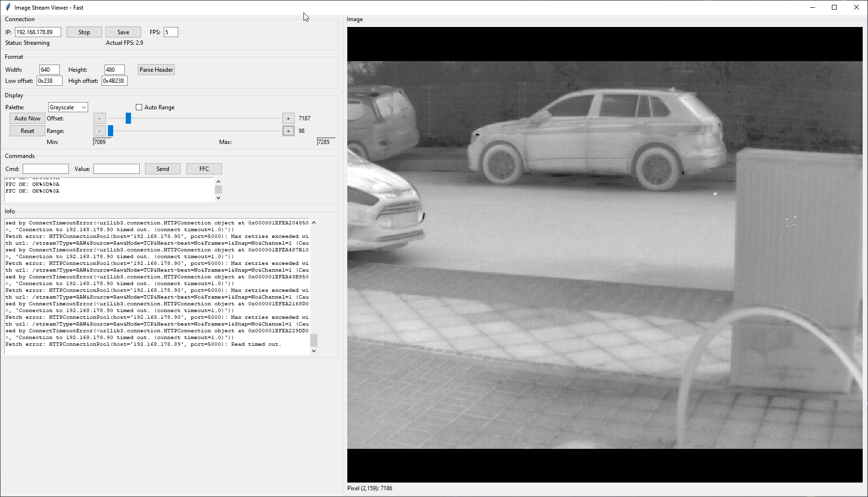Click the Offset value 7187
Screen dimensions: 868x497
point(304,118)
